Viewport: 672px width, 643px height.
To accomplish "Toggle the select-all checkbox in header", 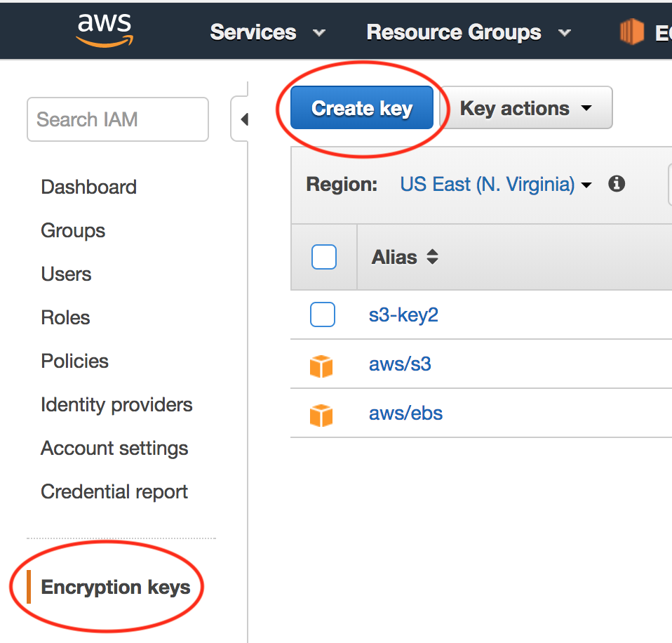I will click(x=323, y=257).
